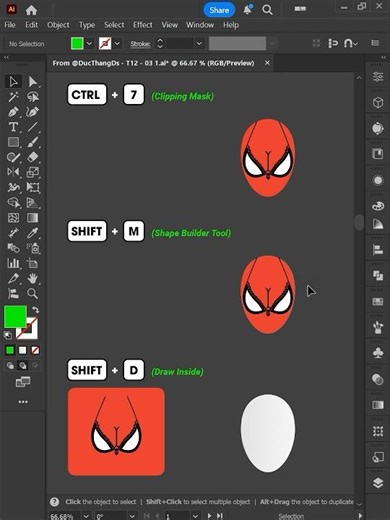390x520 pixels.
Task: Change the screen mode button
Action: click(23, 382)
